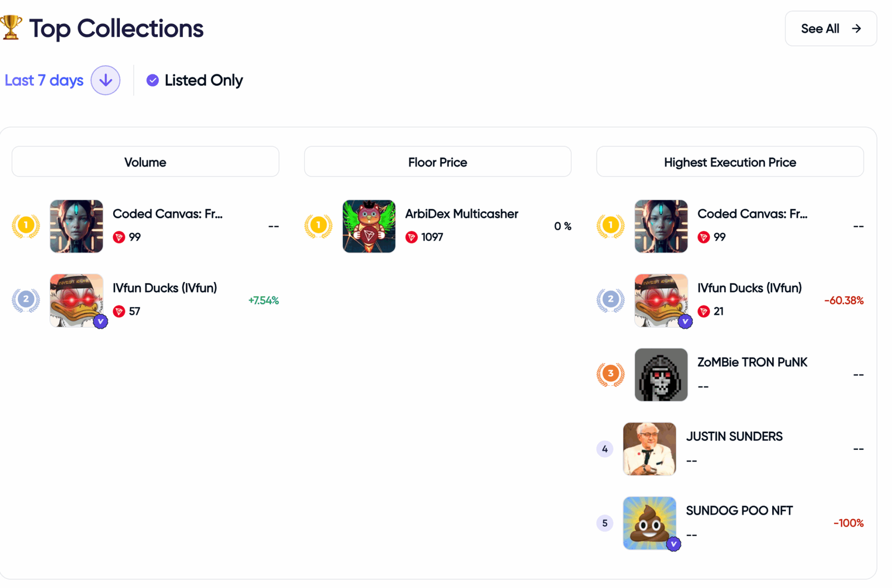Disable the Listed Only checkbox
Screen dimensions: 892x588
(x=152, y=80)
